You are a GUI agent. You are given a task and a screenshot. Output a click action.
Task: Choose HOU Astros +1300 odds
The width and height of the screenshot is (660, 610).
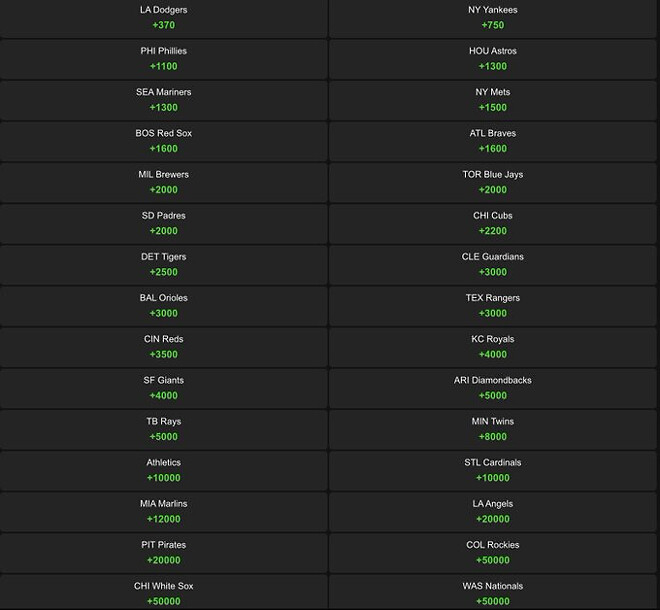(493, 59)
